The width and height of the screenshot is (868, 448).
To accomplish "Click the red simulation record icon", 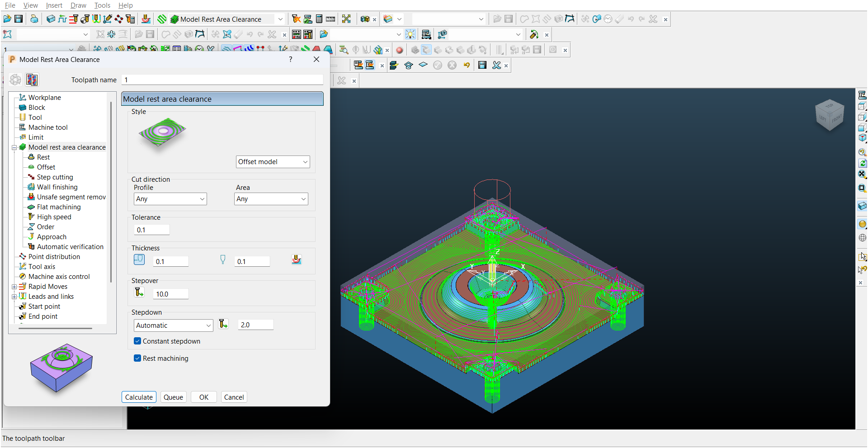I will click(x=399, y=50).
